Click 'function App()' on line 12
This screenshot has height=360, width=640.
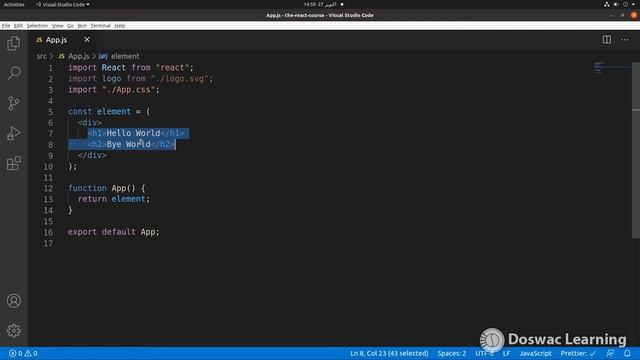[102, 188]
